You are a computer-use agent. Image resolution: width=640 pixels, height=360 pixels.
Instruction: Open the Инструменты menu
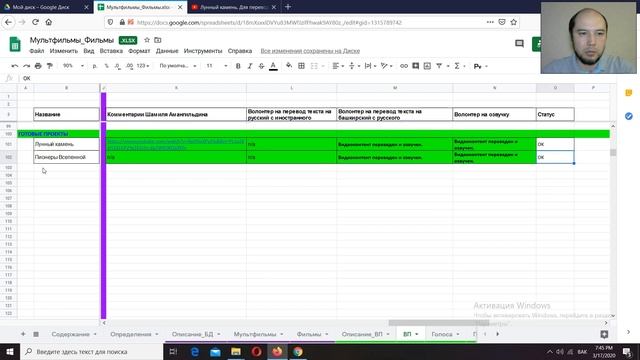coord(203,51)
